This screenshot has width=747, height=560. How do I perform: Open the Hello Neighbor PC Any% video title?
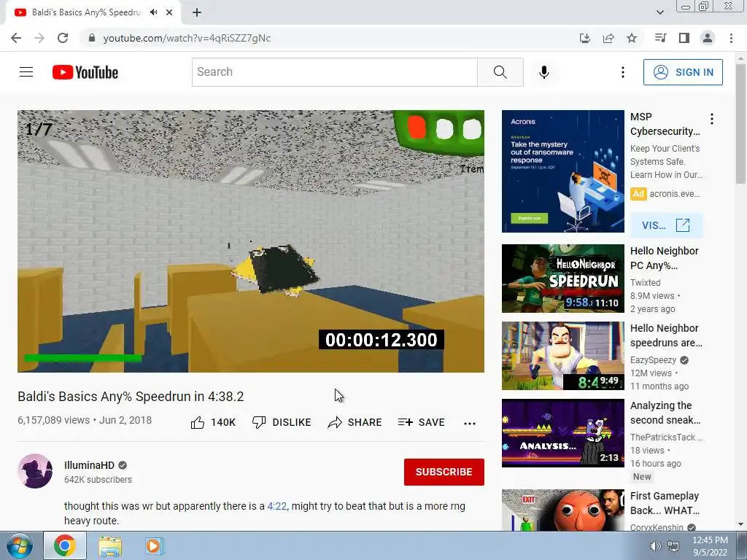pos(664,258)
